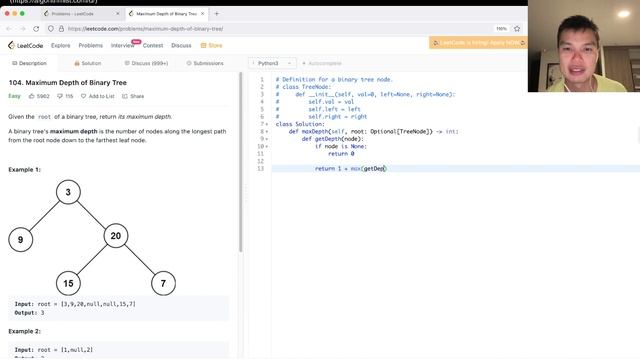Click the browser forward arrow

click(22, 29)
